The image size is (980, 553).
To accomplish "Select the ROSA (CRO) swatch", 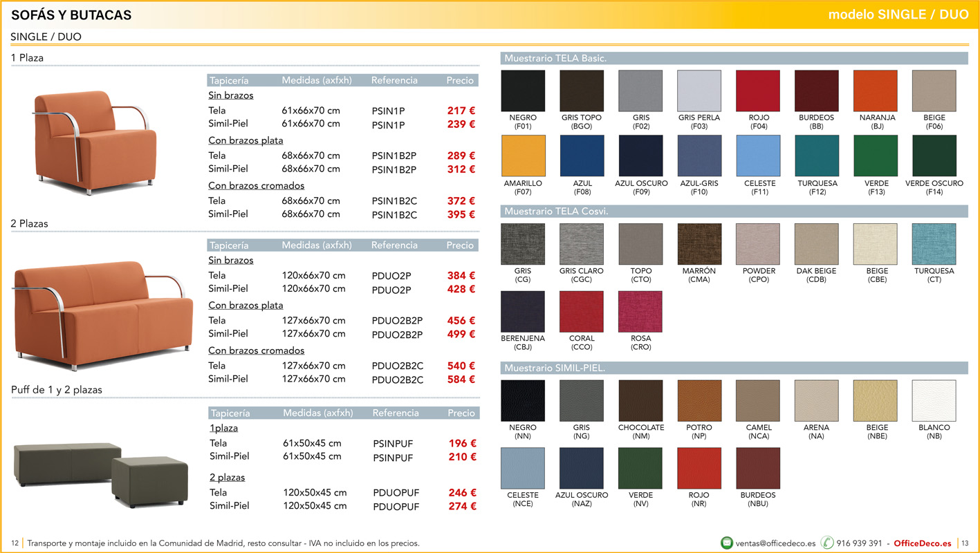I will click(640, 312).
